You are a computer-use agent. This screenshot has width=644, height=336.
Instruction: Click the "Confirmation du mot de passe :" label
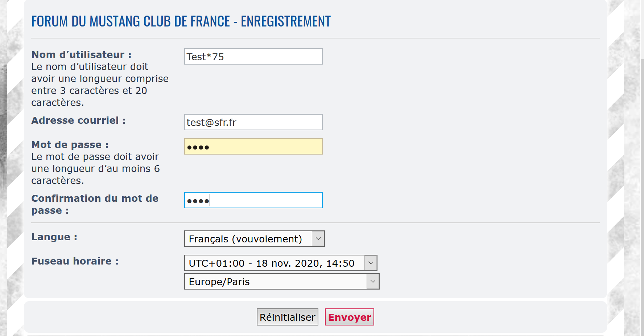(95, 204)
